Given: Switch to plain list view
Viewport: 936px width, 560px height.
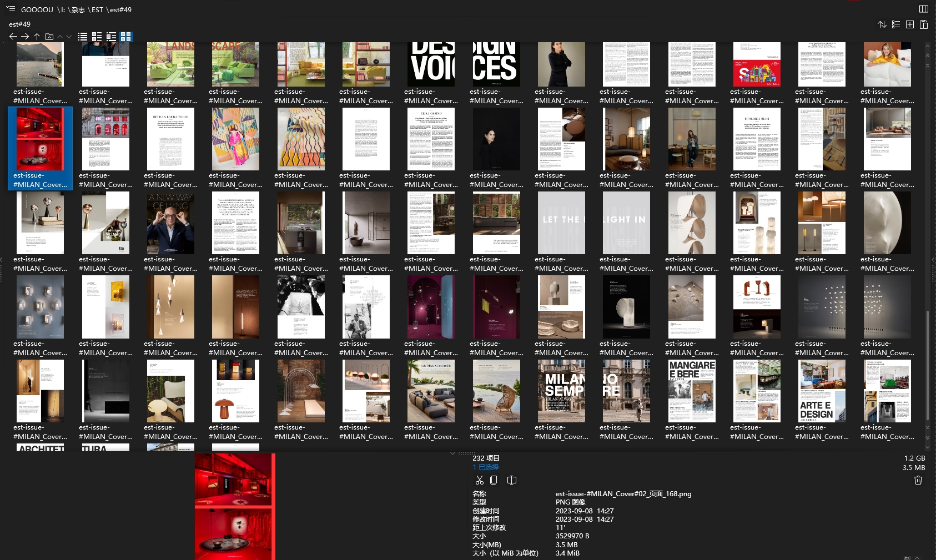Looking at the screenshot, I should pos(83,37).
